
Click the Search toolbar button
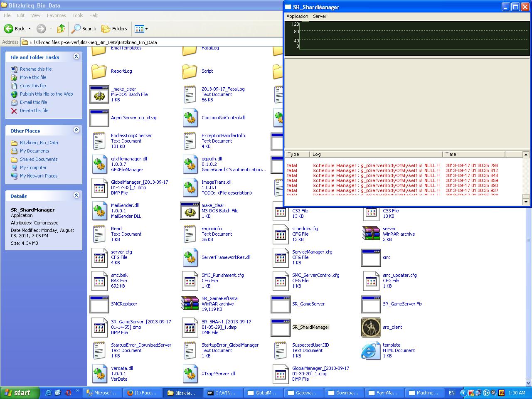(84, 29)
